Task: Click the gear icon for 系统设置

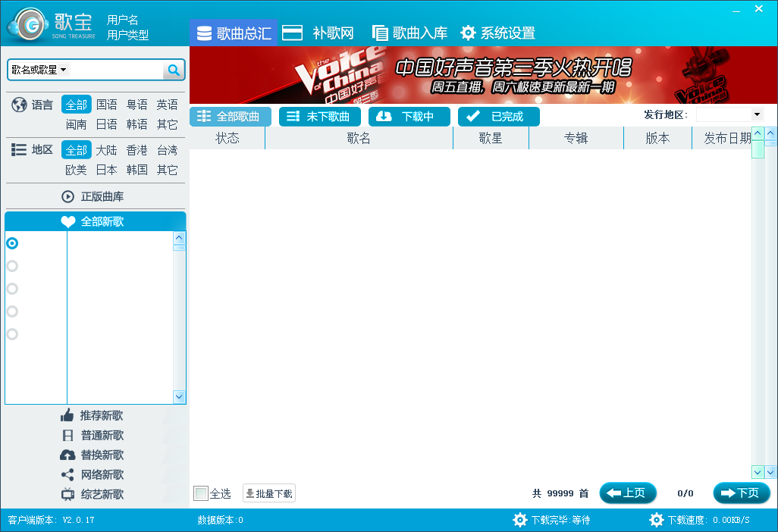Action: coord(468,33)
